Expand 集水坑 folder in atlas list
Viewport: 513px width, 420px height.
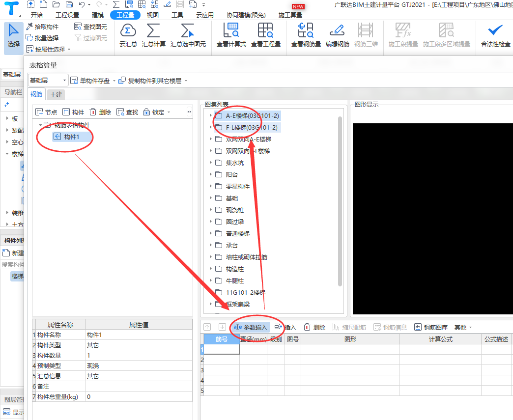pyautogui.click(x=211, y=163)
